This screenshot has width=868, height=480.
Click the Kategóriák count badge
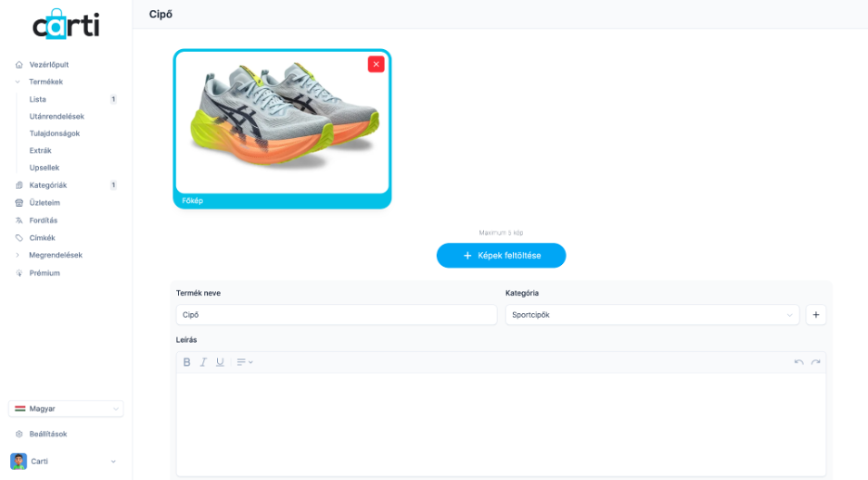tap(113, 185)
